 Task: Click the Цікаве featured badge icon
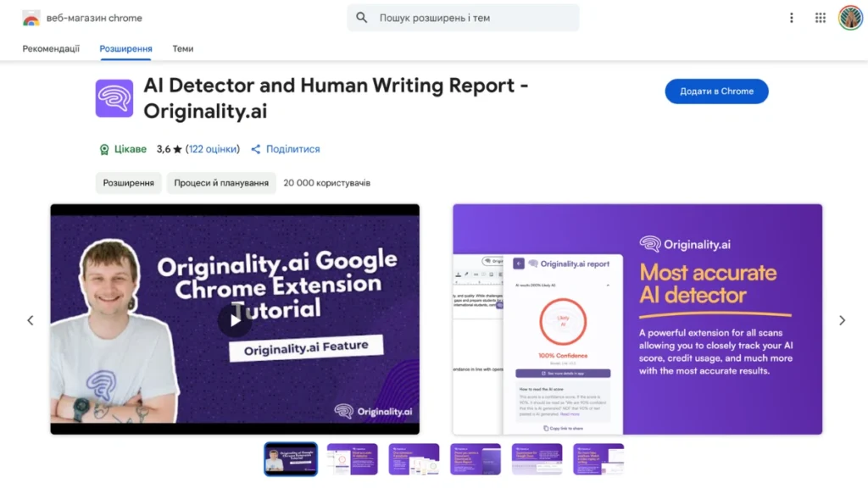point(103,149)
